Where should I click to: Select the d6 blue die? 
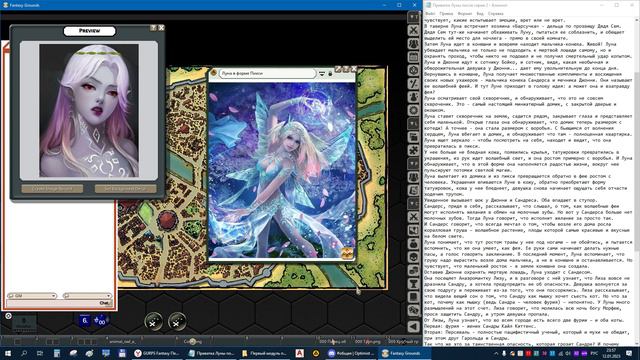(85, 320)
